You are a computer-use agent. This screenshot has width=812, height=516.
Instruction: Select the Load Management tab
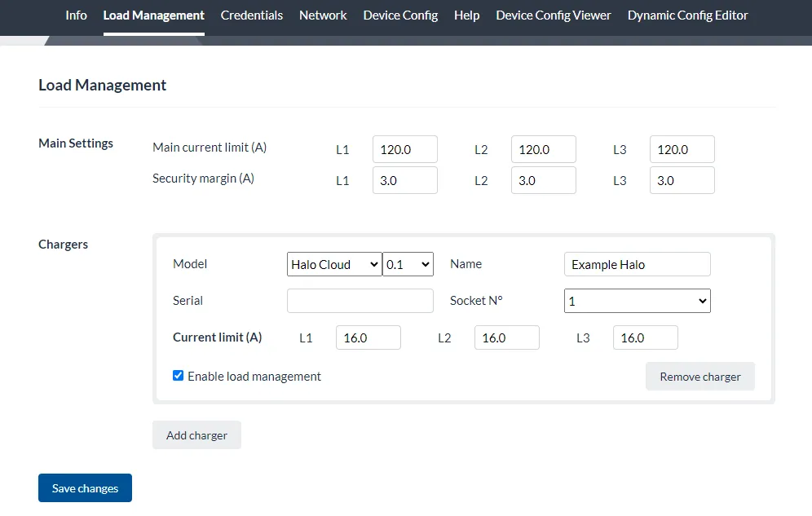(154, 15)
